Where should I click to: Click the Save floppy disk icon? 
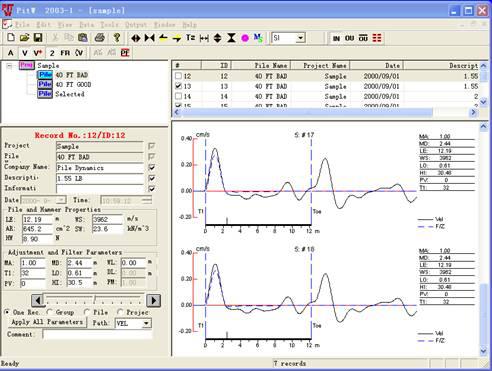[x=38, y=38]
